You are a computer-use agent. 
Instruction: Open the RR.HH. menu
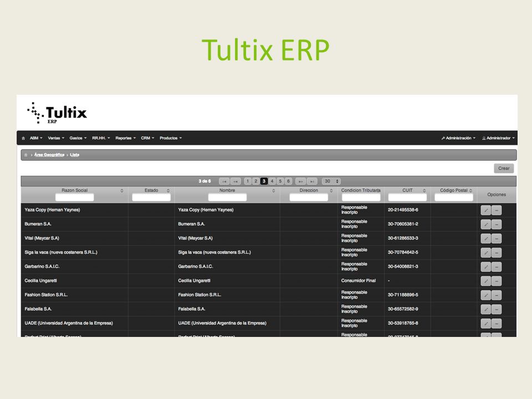(101, 138)
